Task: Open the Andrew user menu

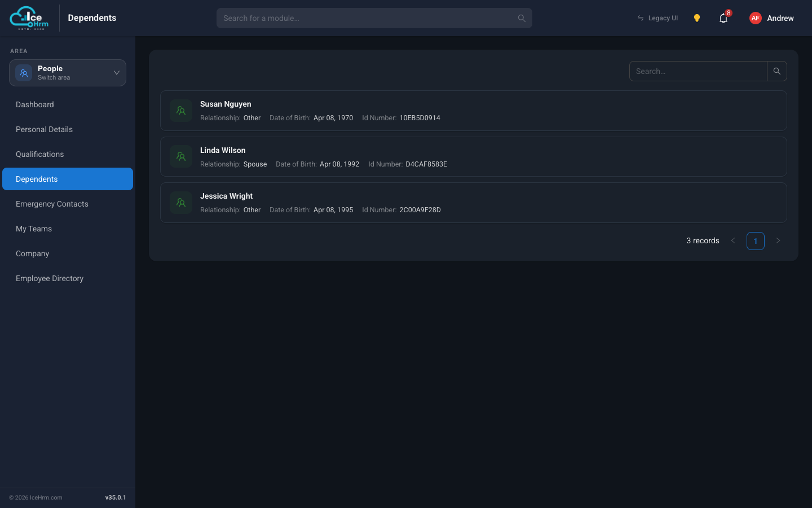Action: pyautogui.click(x=780, y=18)
